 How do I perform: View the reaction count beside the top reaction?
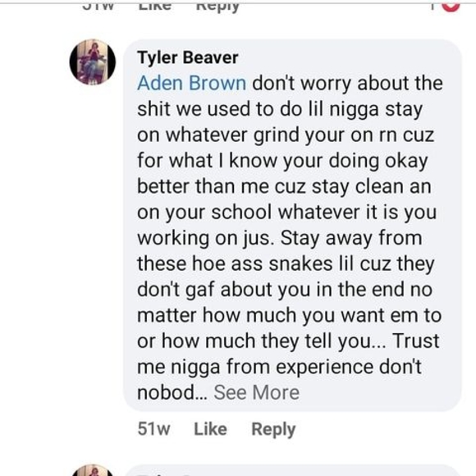[433, 7]
